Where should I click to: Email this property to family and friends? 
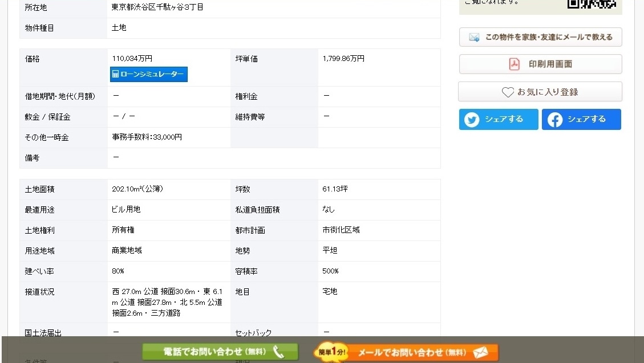coord(541,37)
